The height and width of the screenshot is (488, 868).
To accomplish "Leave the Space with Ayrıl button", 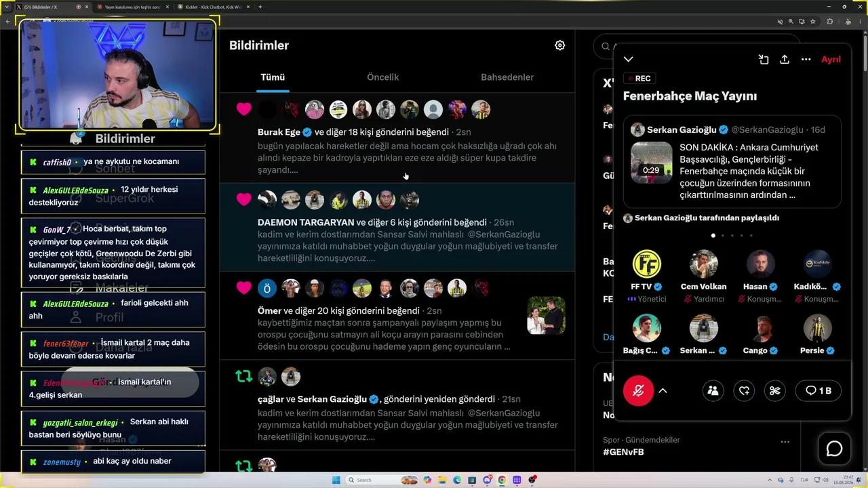I will [x=831, y=60].
